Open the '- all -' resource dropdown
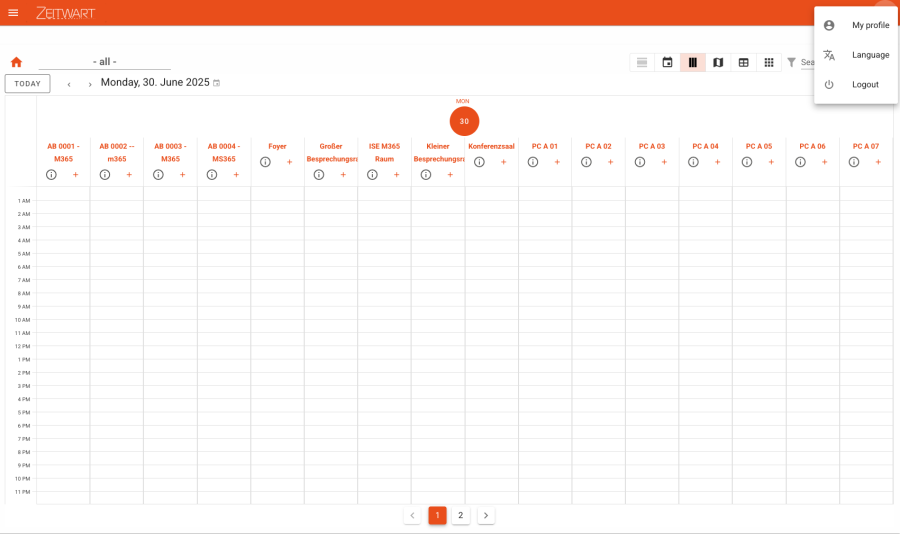This screenshot has height=534, width=900. (x=104, y=62)
